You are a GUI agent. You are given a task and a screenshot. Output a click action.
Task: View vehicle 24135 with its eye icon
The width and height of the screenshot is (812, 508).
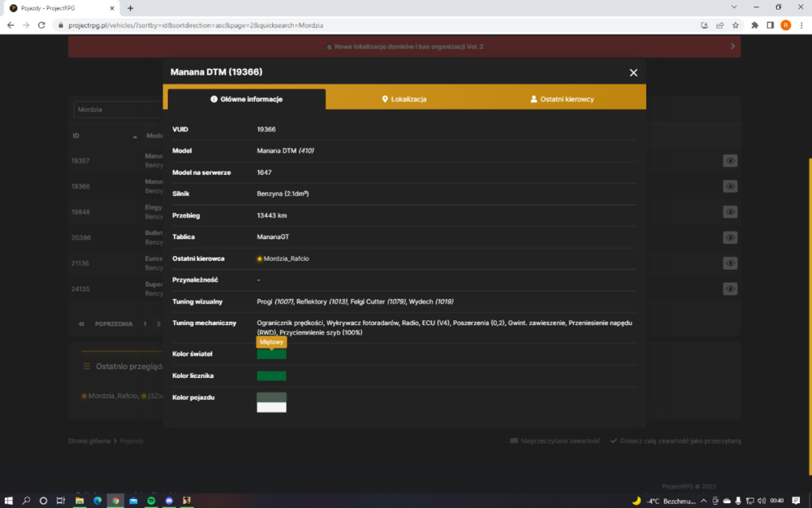(730, 289)
